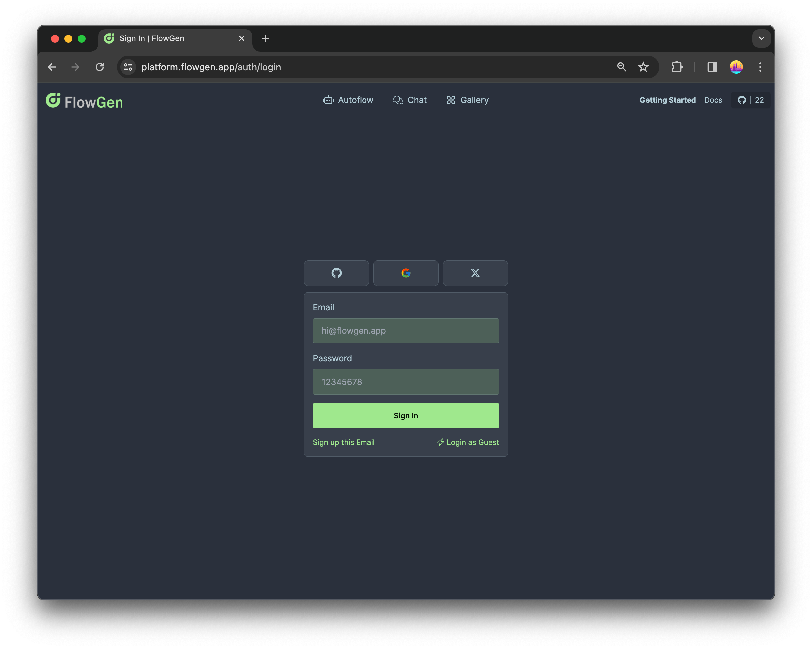Click the Sign In button
The image size is (812, 649).
[x=406, y=415]
